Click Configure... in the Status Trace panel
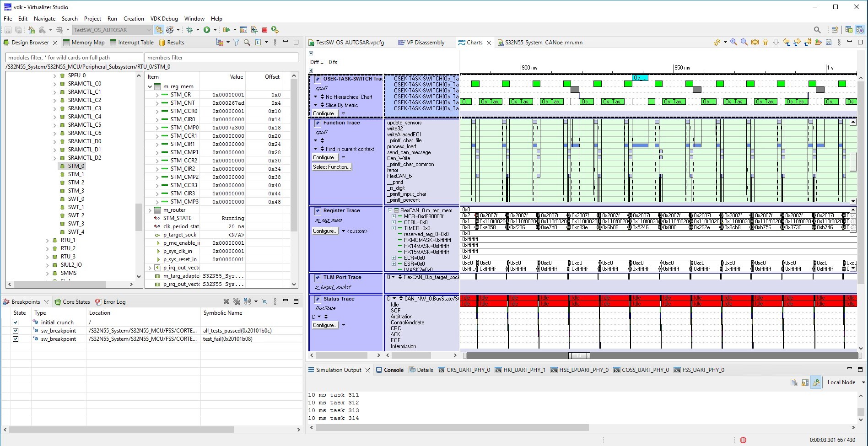868x446 pixels. 324,325
